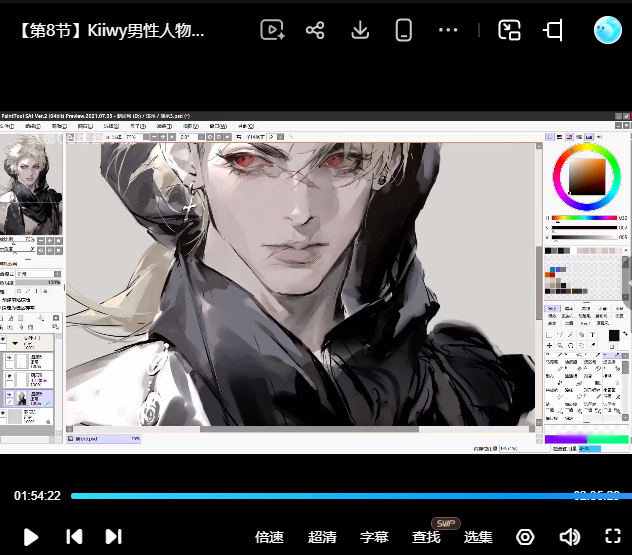Select the Move tool
Viewport: 632px width, 555px height.
coord(549,345)
